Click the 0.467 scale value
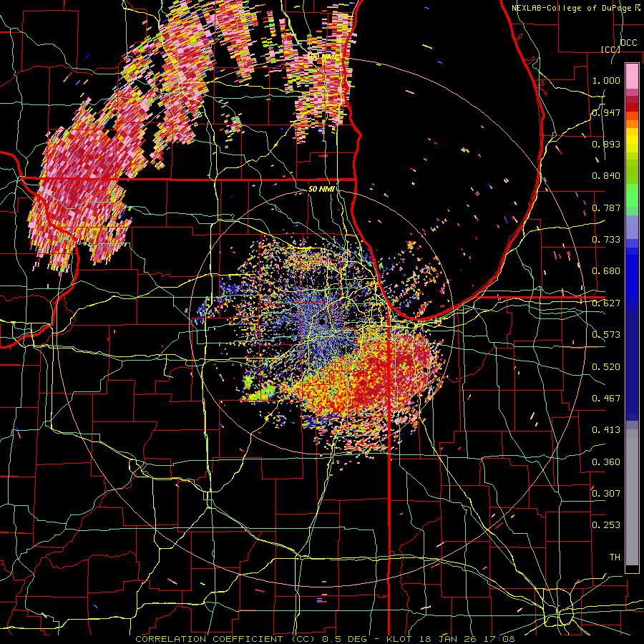 tap(606, 399)
